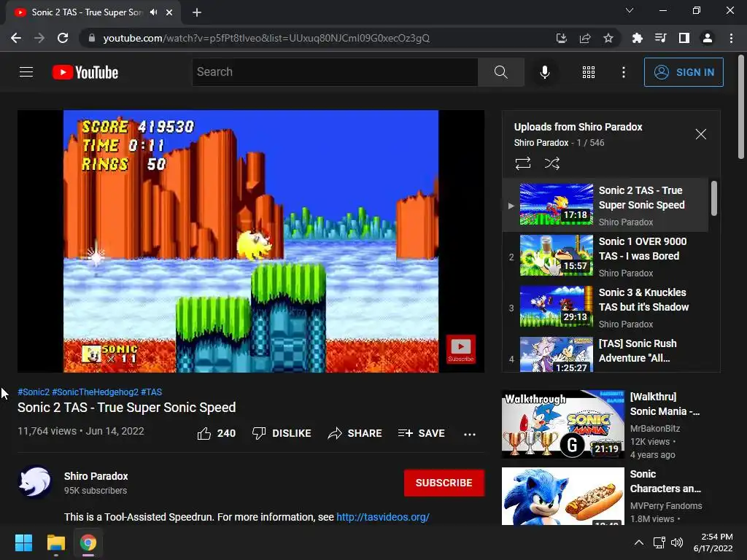Open the Sonic Rush Adventure TAS thumbnail

pos(557,354)
